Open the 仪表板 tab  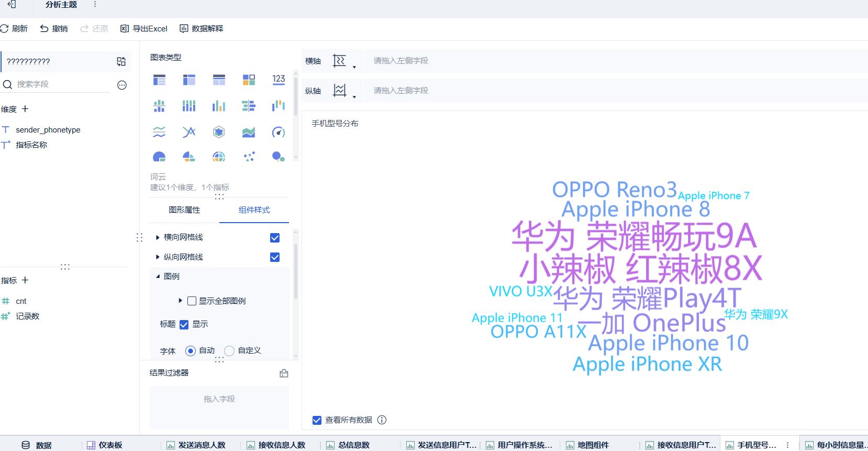(x=105, y=445)
